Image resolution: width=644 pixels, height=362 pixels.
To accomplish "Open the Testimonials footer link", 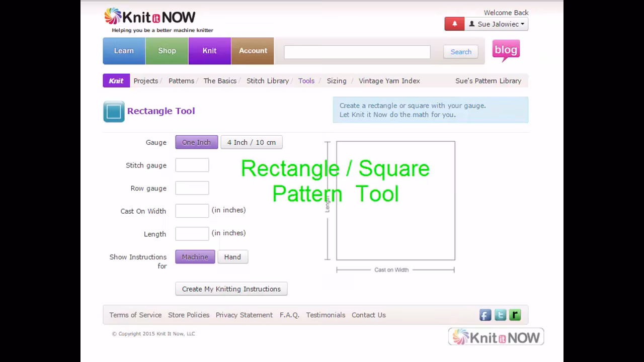I will click(x=326, y=315).
